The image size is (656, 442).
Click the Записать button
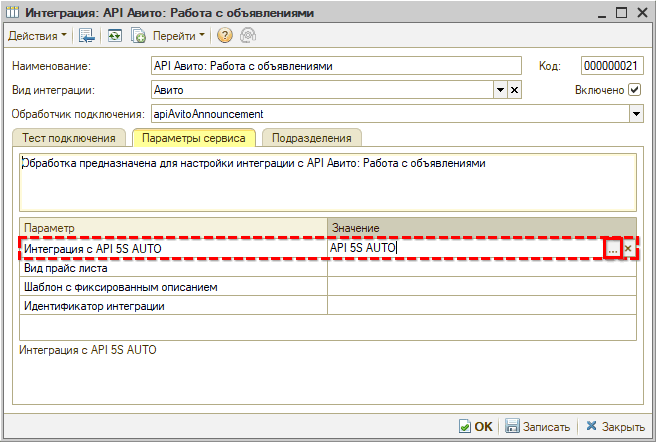pos(538,426)
